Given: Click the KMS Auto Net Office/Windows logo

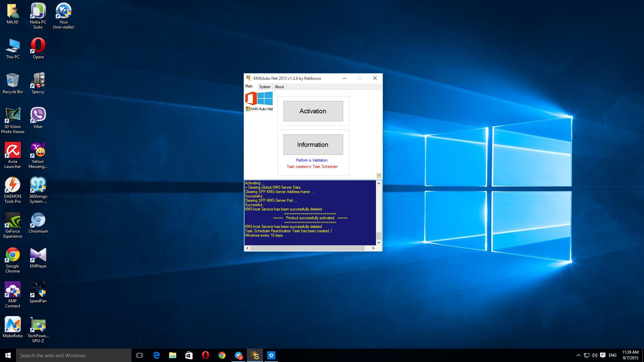Looking at the screenshot, I should pyautogui.click(x=259, y=102).
